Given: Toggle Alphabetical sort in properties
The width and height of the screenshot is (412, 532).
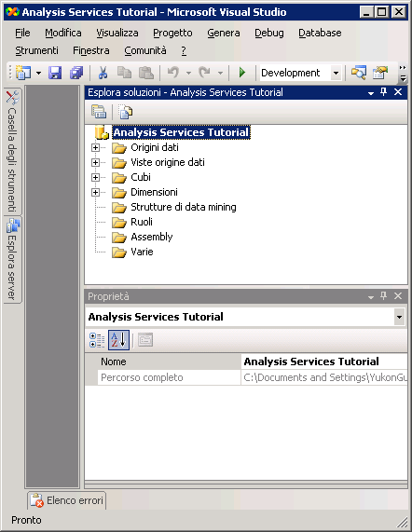Looking at the screenshot, I should point(118,340).
